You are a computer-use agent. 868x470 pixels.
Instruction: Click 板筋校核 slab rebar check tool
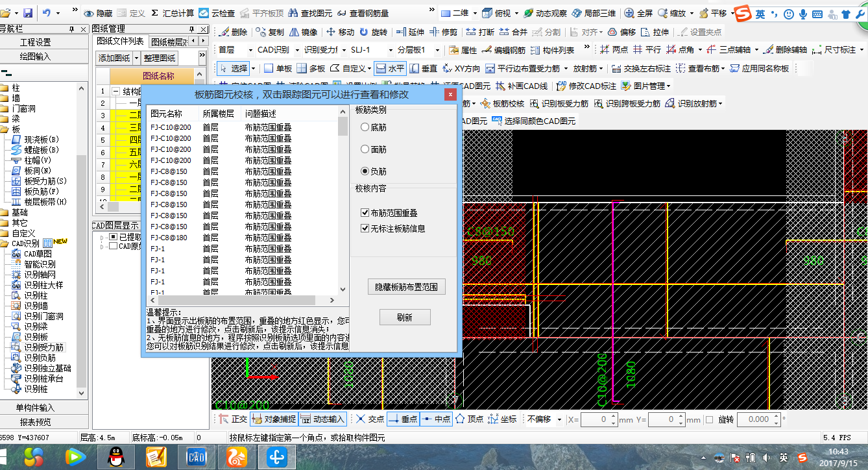(x=502, y=103)
